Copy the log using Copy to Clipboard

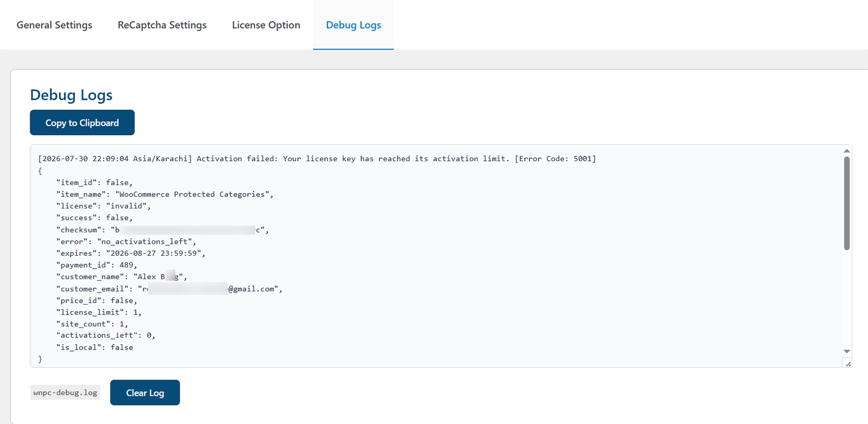(82, 123)
